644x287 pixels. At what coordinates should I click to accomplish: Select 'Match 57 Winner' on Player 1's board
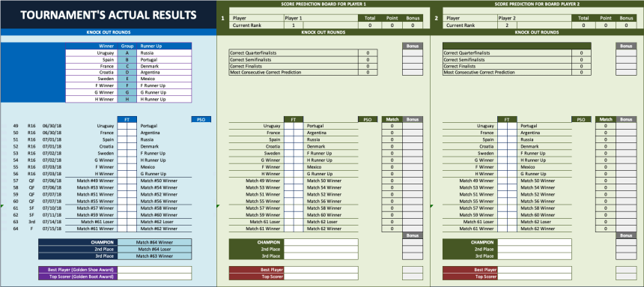(263, 208)
